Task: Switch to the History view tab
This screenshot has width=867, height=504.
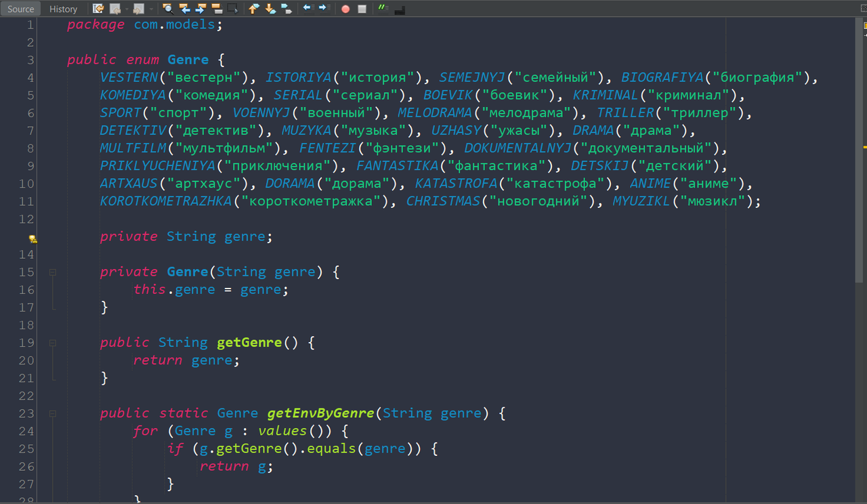Action: point(64,9)
